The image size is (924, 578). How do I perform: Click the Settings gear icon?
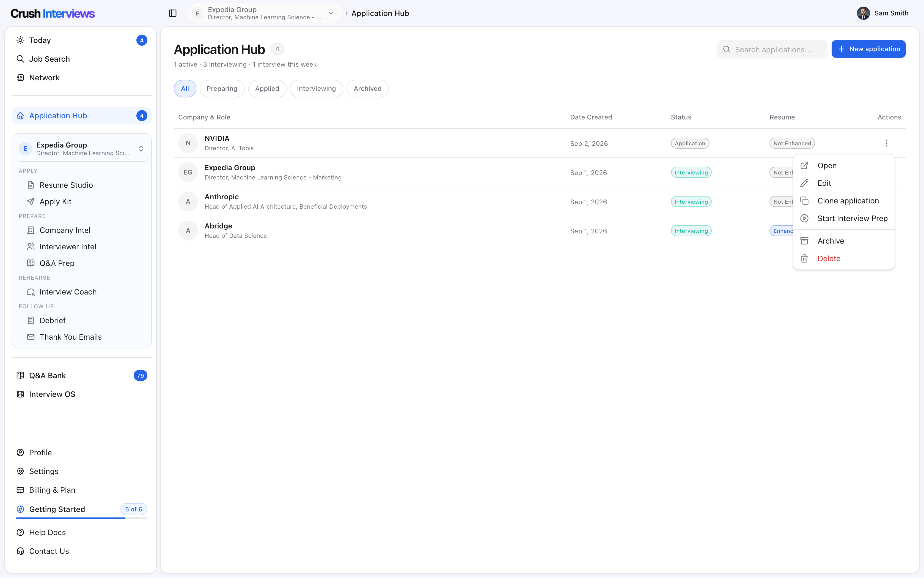tap(20, 471)
